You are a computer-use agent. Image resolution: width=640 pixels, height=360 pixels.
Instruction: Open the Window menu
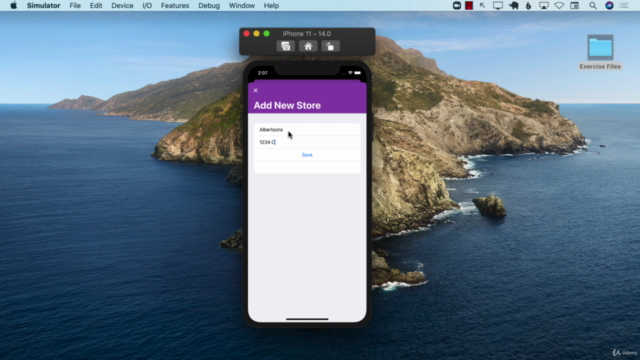(x=242, y=6)
